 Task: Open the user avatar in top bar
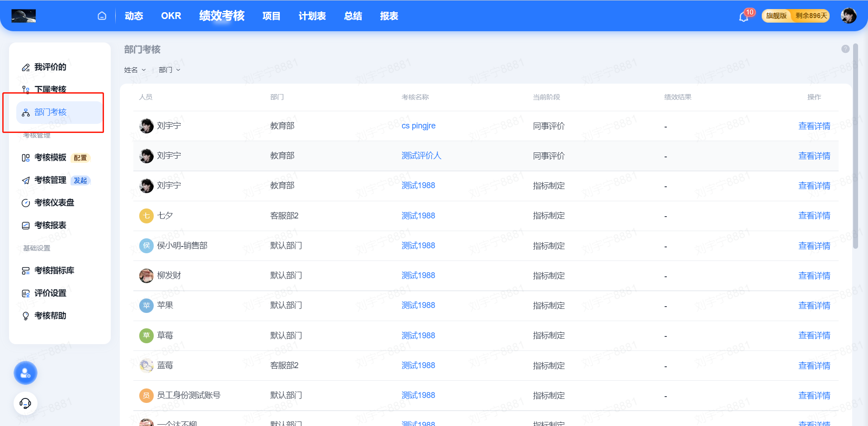coord(849,16)
